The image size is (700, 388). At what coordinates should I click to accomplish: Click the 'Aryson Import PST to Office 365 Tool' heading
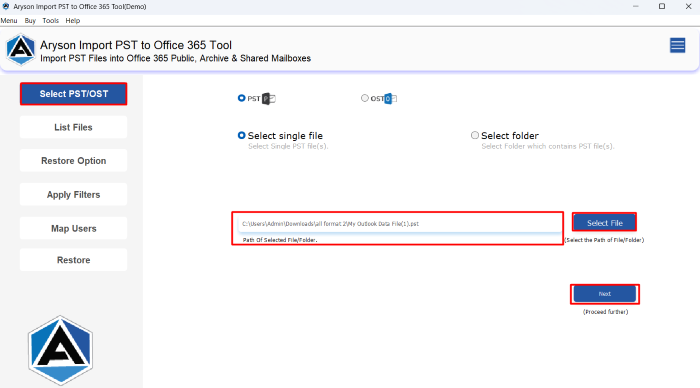point(136,45)
